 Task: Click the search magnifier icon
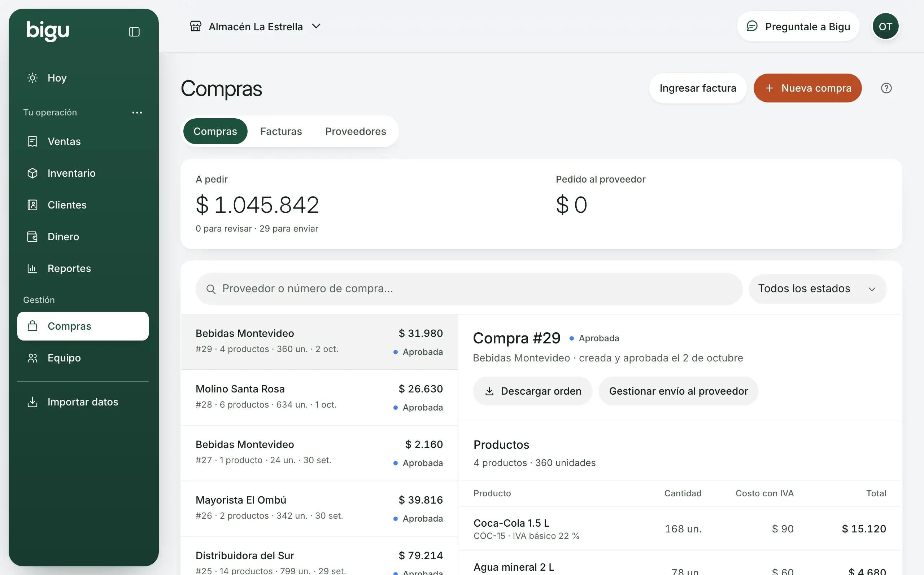pyautogui.click(x=211, y=289)
